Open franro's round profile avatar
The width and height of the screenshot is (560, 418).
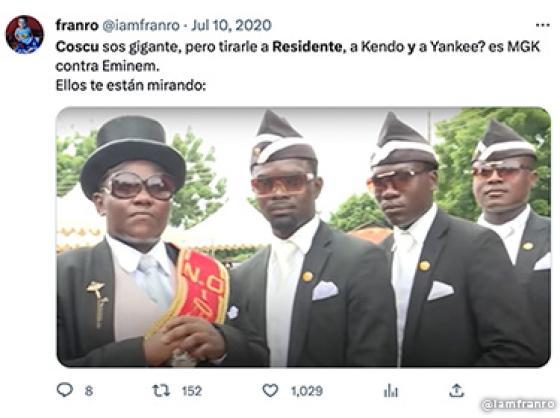coord(24,35)
